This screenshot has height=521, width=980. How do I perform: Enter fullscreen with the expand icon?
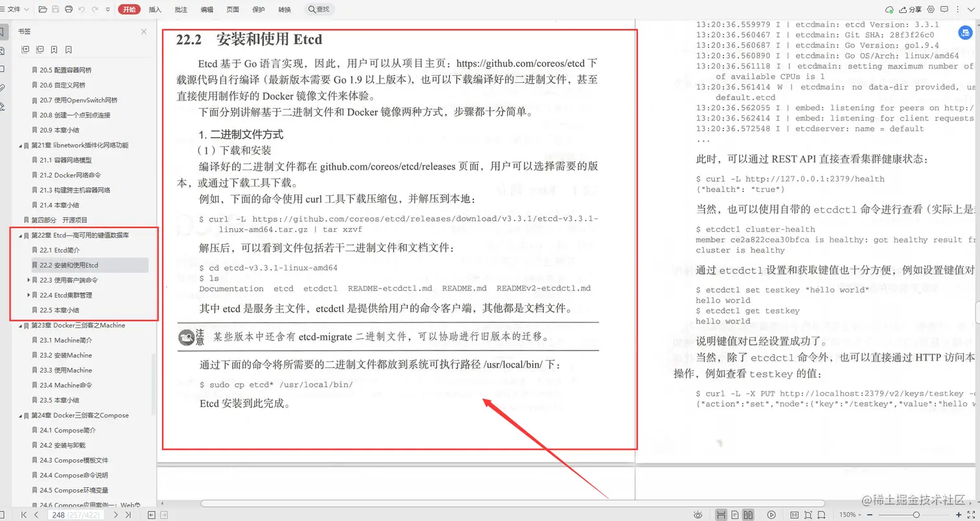[x=970, y=514]
